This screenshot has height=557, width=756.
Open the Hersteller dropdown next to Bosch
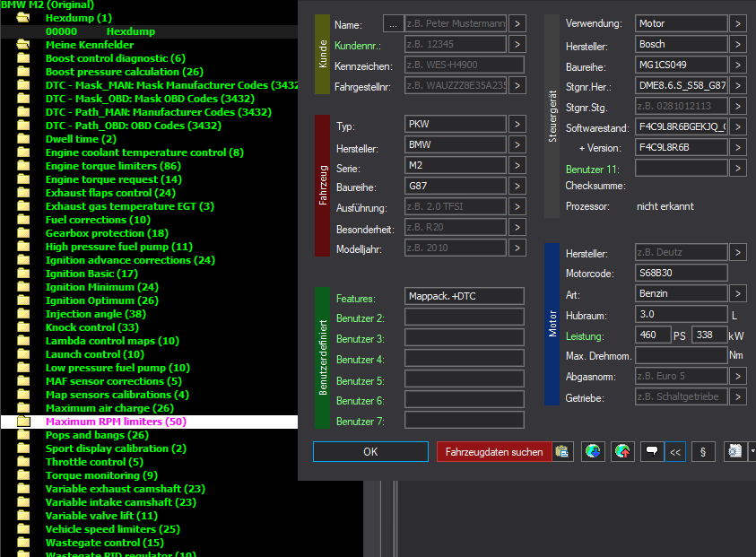(x=737, y=44)
